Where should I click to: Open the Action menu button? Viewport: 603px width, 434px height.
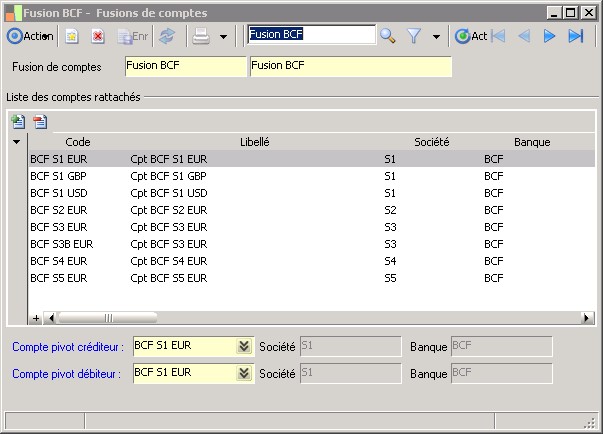pos(30,36)
